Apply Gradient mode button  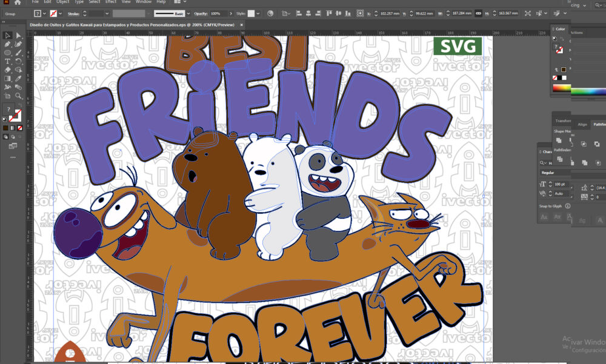pos(12,128)
